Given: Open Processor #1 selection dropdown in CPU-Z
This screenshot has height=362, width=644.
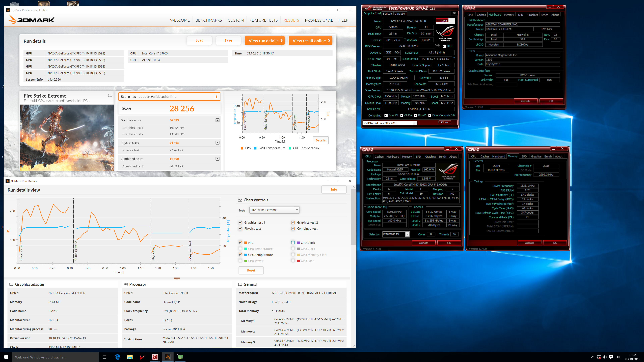Looking at the screenshot, I should pyautogui.click(x=396, y=234).
